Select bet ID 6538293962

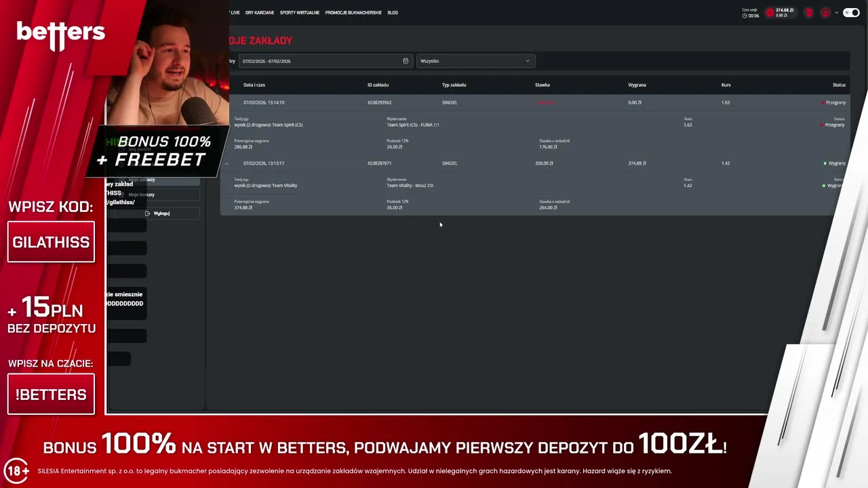(x=380, y=103)
